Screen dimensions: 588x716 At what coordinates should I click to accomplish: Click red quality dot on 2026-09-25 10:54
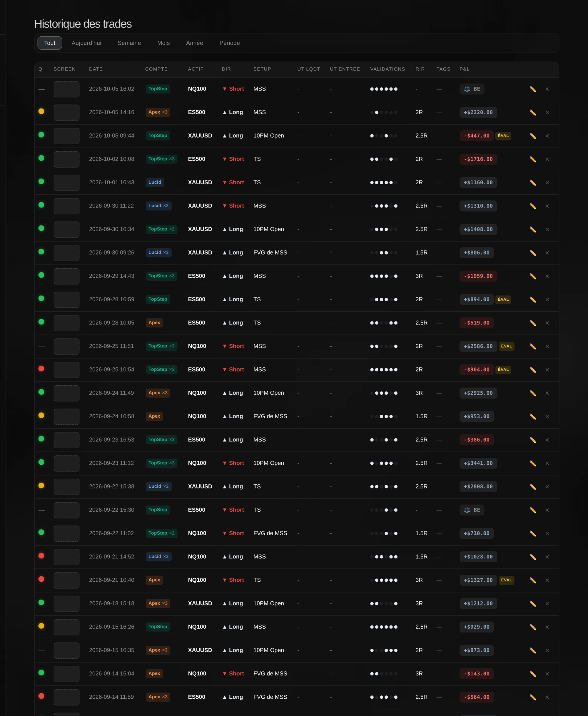point(41,368)
